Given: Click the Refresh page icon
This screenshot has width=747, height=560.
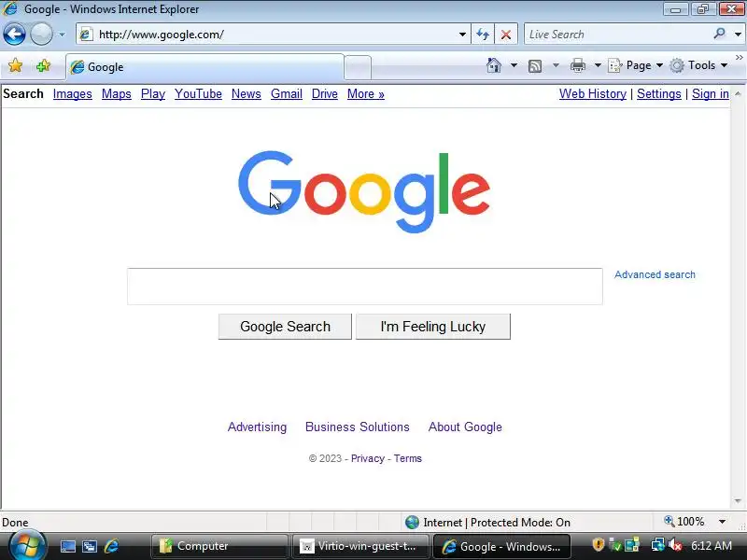Looking at the screenshot, I should (x=483, y=35).
